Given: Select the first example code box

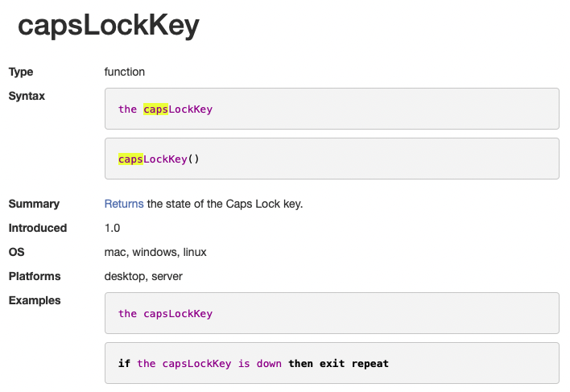Looking at the screenshot, I should coord(332,313).
